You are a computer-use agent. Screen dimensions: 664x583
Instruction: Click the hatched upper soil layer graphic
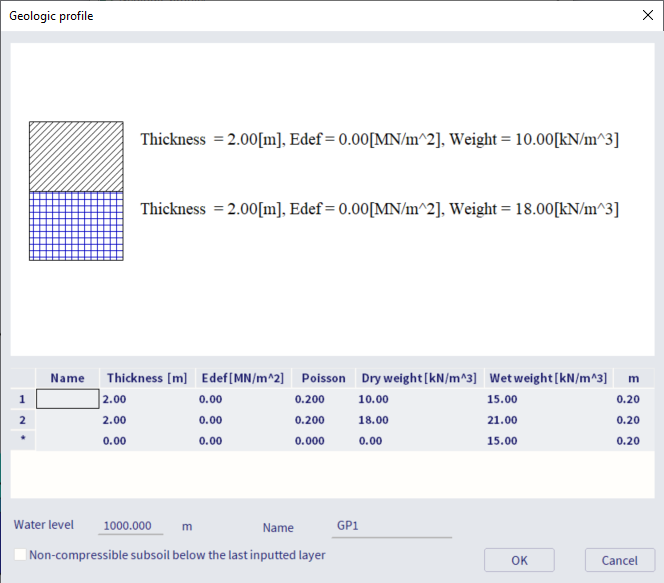(76, 156)
